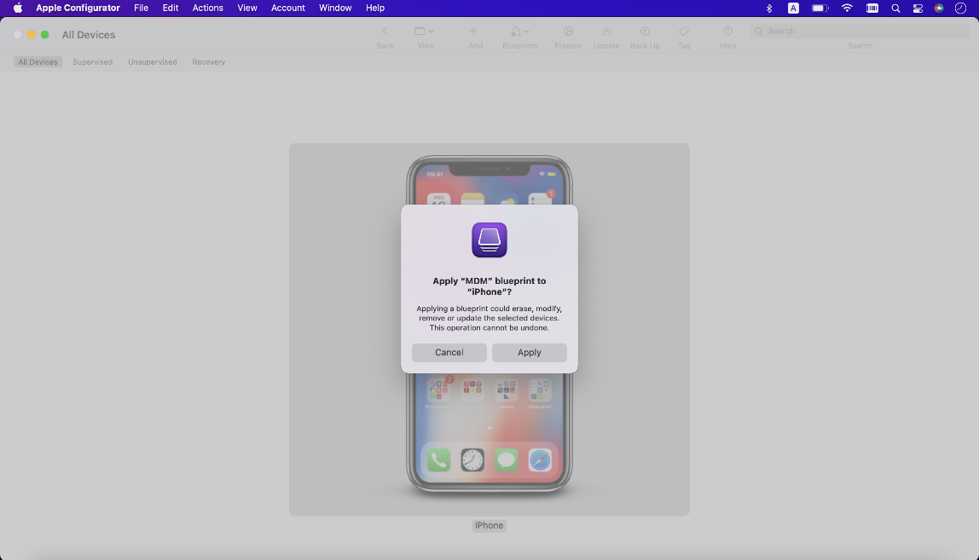Click the Help question mark toolbar icon
This screenshot has height=560, width=979.
727,32
